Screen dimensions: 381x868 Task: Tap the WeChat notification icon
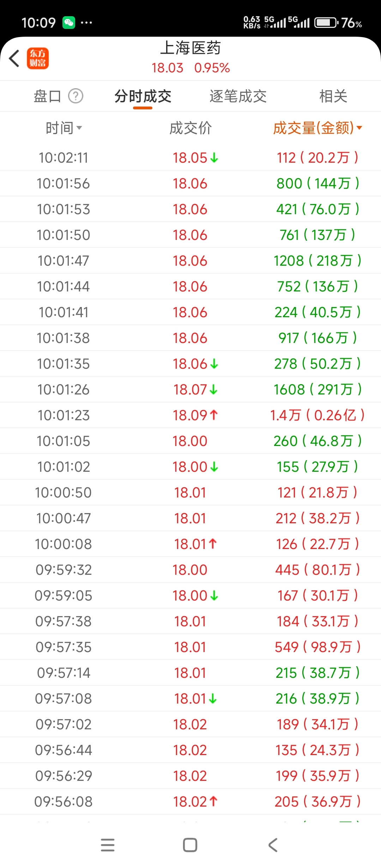69,23
